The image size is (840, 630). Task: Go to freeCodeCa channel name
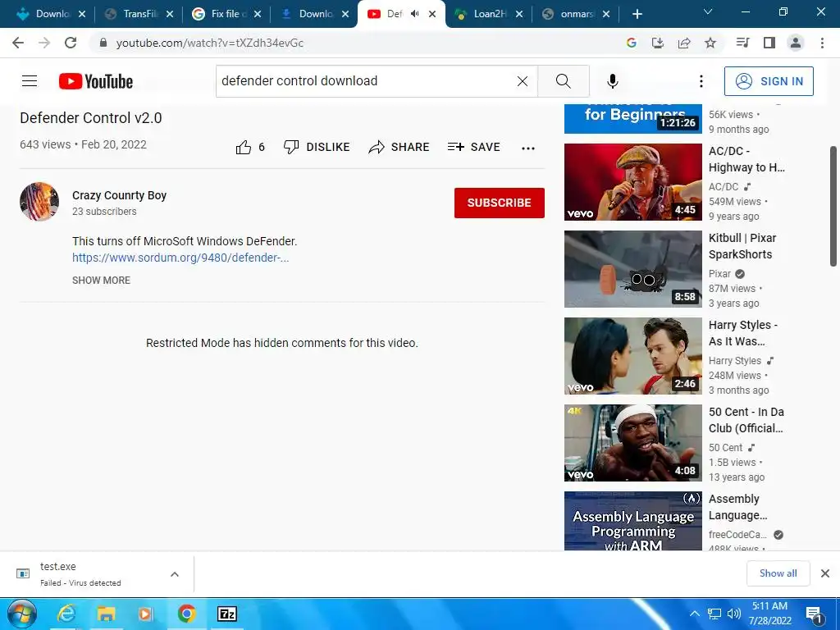(x=737, y=535)
